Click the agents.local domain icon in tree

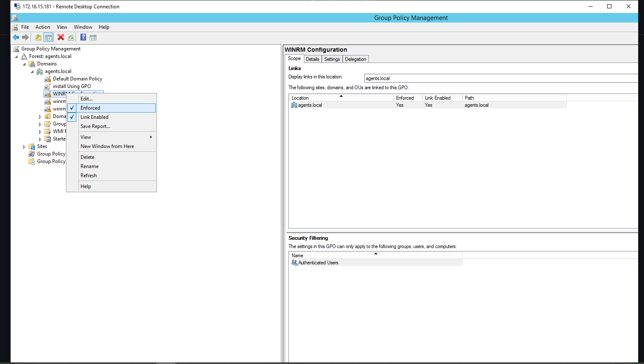pos(40,71)
